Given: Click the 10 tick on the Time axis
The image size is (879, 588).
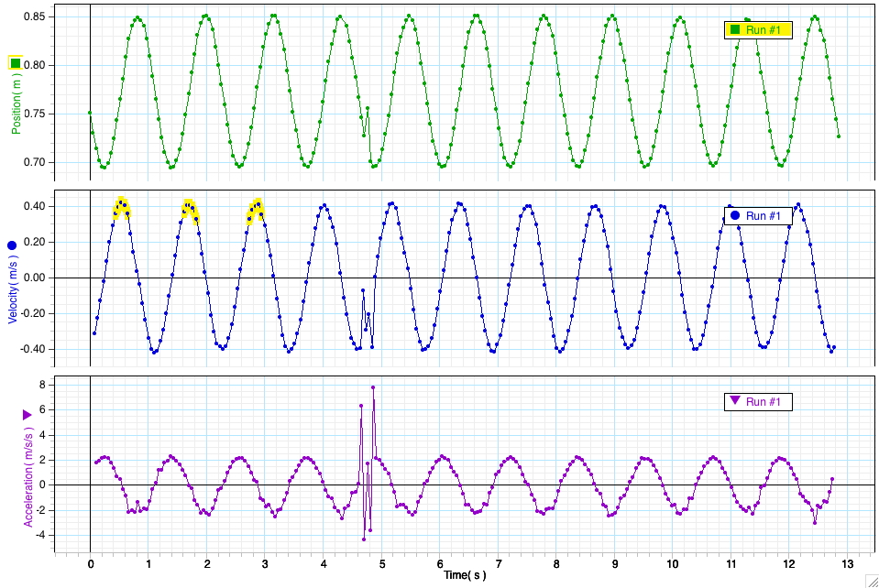Looking at the screenshot, I should click(x=673, y=564).
